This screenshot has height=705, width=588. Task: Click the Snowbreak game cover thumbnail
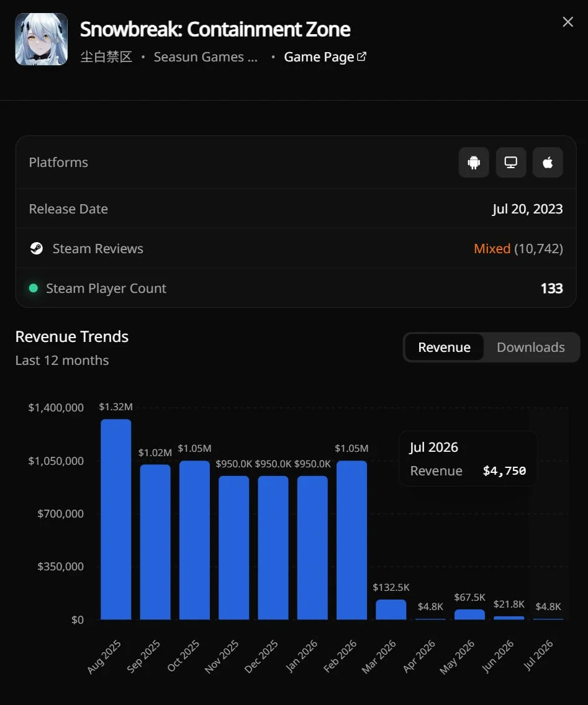42,39
